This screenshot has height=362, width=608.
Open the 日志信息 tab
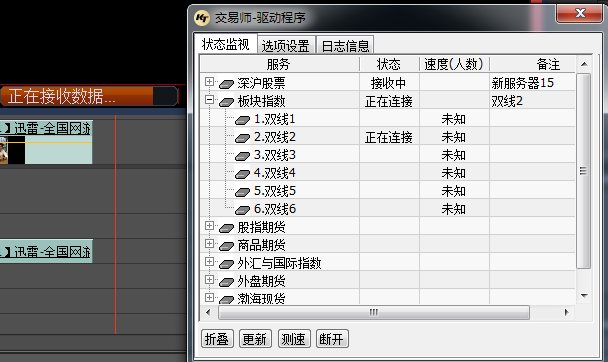coord(345,46)
